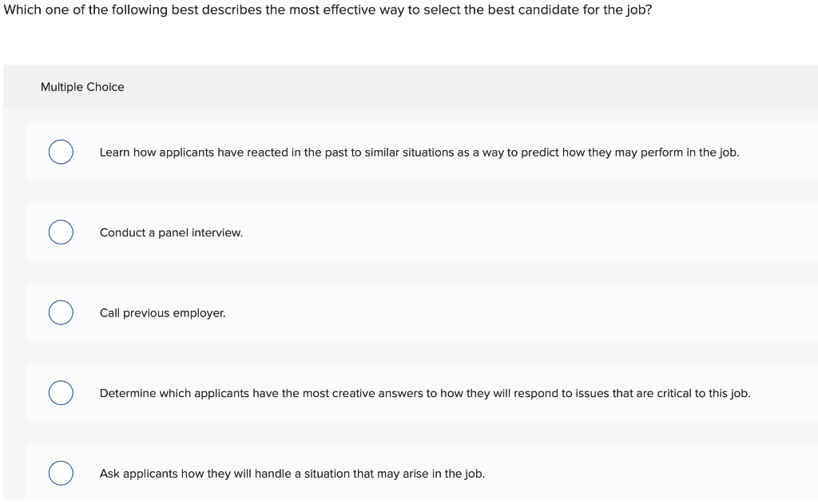The width and height of the screenshot is (818, 504).
Task: Click the answer row mentioning a situation arising
Action: (x=292, y=473)
